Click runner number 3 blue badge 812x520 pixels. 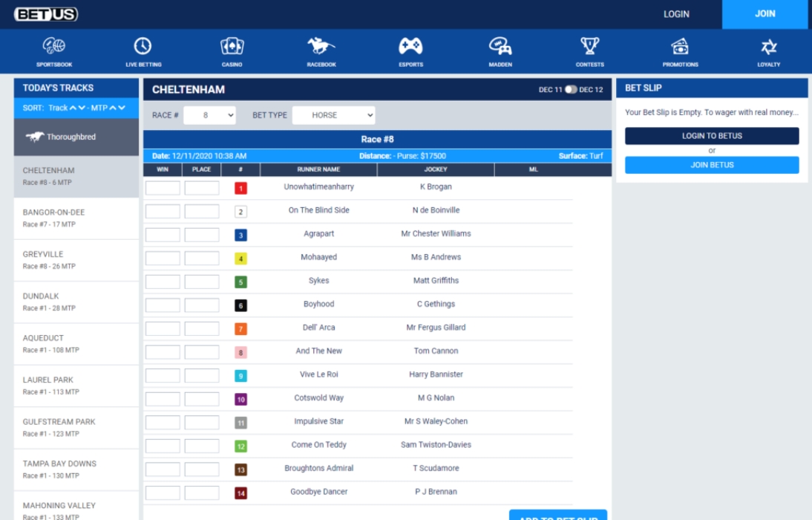(240, 235)
